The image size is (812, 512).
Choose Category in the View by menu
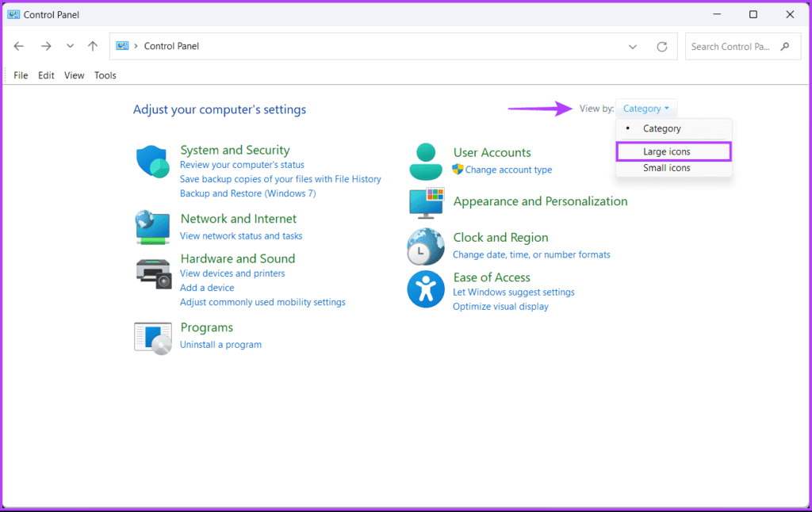tap(674, 128)
